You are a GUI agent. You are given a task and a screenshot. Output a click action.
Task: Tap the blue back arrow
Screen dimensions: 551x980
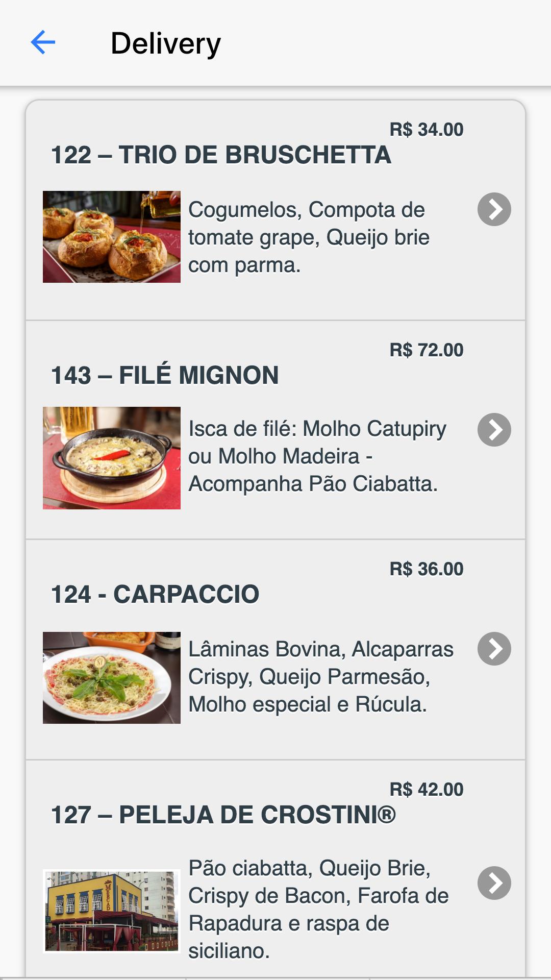[x=43, y=42]
